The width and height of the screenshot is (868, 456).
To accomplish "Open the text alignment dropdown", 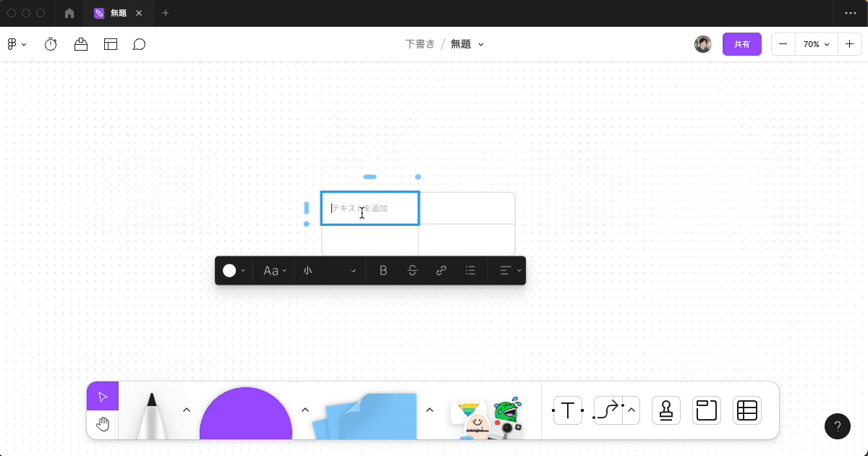I will tap(510, 271).
